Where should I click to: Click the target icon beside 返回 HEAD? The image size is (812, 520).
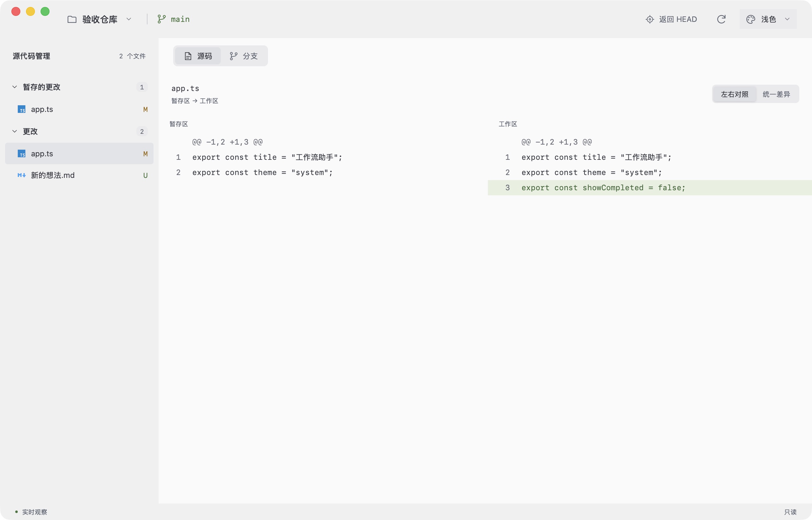point(650,19)
